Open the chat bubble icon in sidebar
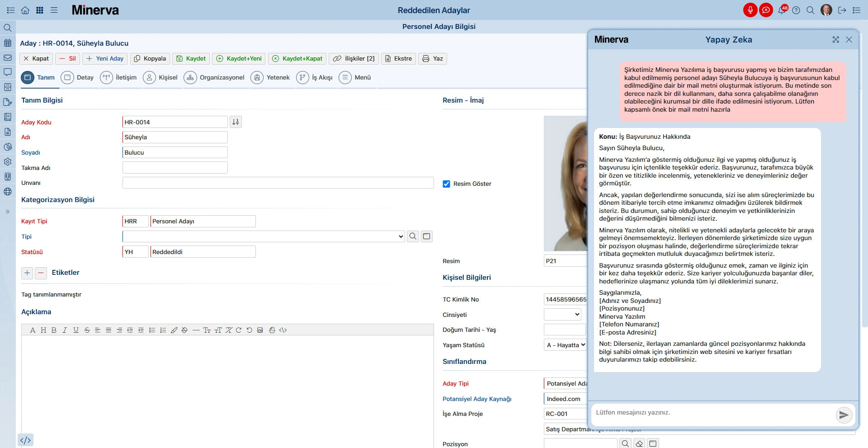868x448 pixels. point(8,72)
